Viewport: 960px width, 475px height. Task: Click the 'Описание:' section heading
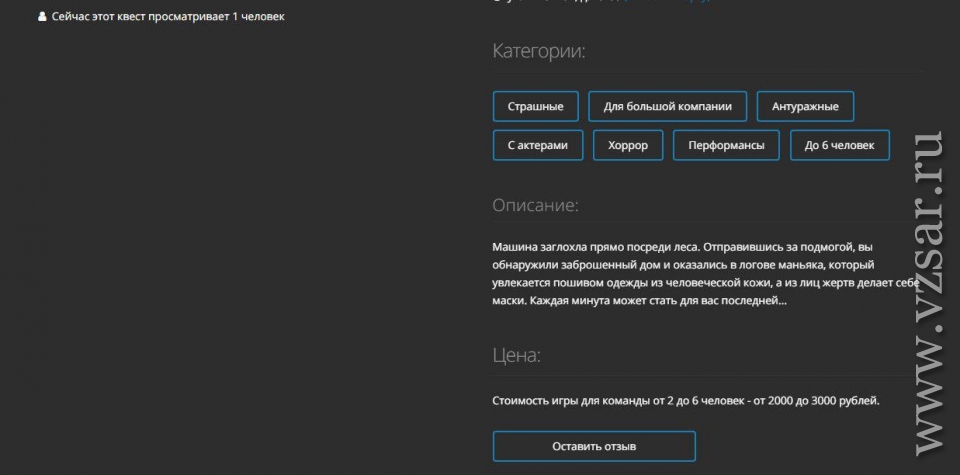[535, 205]
